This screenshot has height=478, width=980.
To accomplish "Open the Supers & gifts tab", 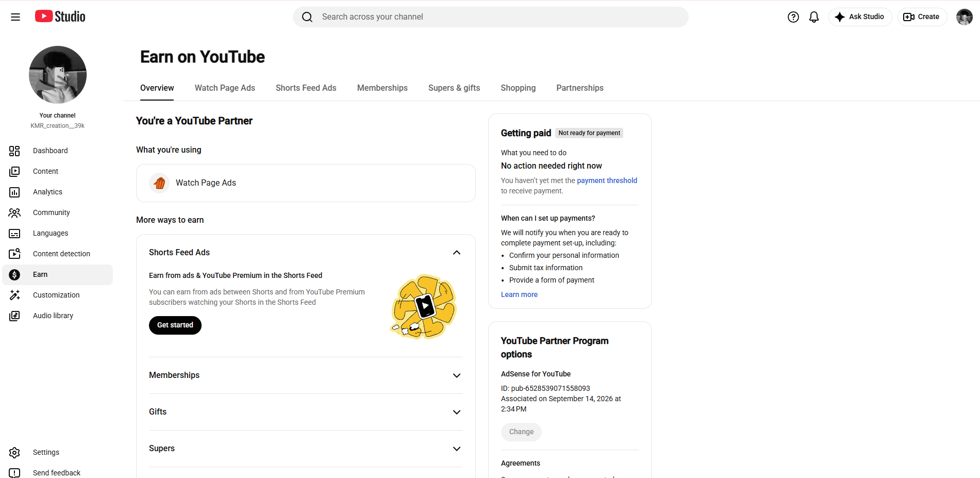I will pos(454,88).
